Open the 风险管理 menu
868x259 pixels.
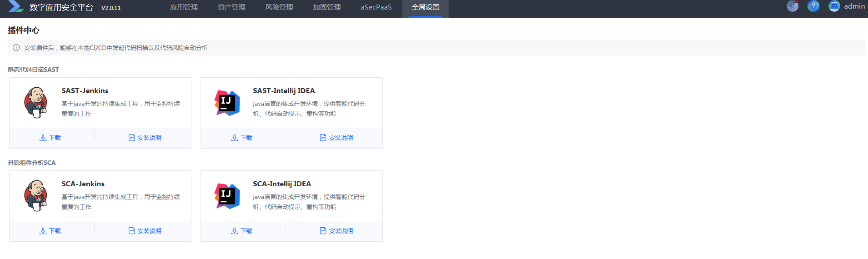pos(279,7)
